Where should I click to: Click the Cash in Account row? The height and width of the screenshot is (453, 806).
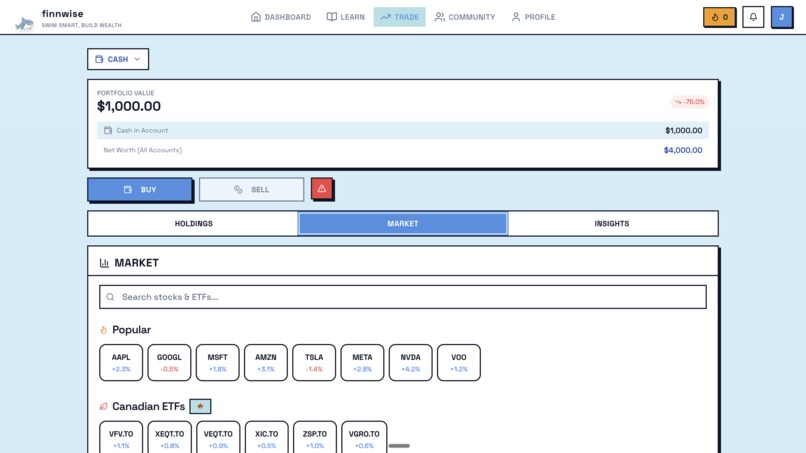click(402, 131)
